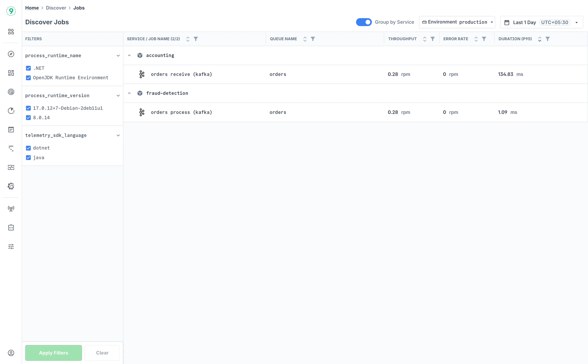This screenshot has height=364, width=588.
Task: Click the cube icon beside accounting service
Action: 140,55
